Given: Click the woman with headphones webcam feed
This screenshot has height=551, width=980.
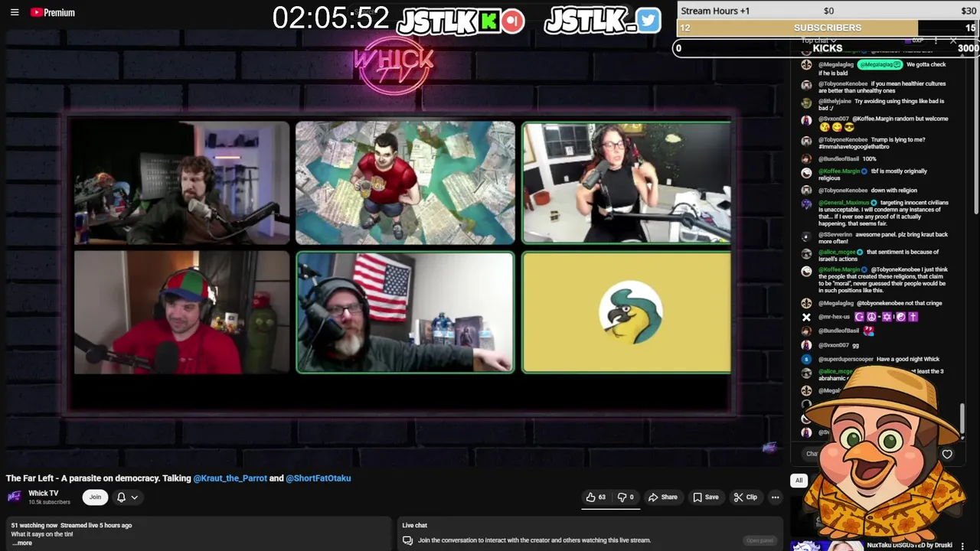Looking at the screenshot, I should pos(626,182).
